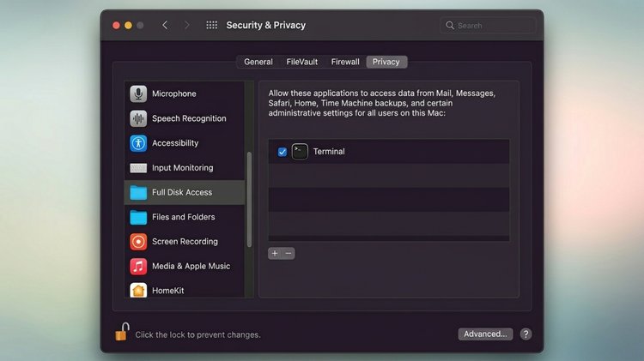Click the magnifying glass search icon

click(x=450, y=26)
